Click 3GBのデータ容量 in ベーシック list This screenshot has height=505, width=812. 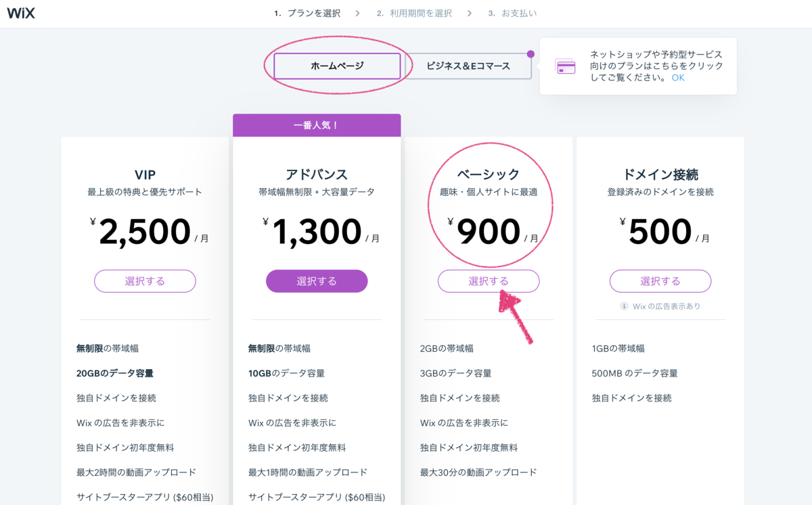click(456, 373)
